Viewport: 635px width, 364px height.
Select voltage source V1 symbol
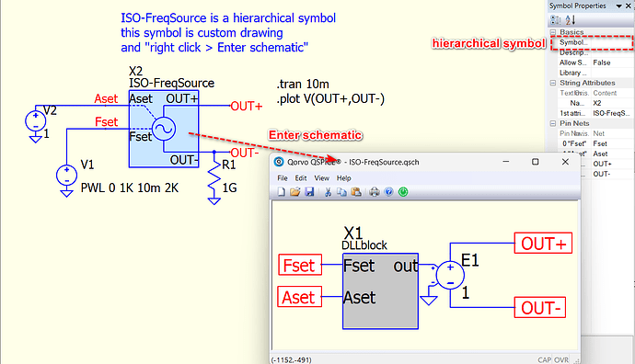66,176
